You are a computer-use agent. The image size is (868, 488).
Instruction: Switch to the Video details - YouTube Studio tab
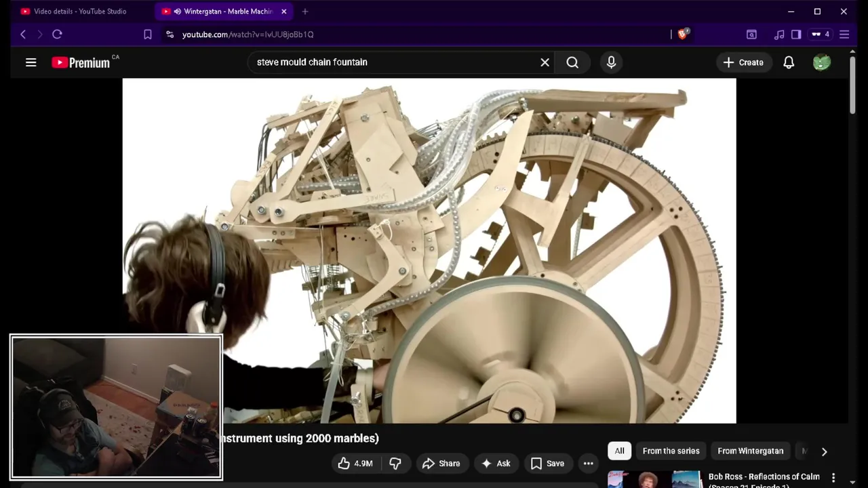(80, 12)
